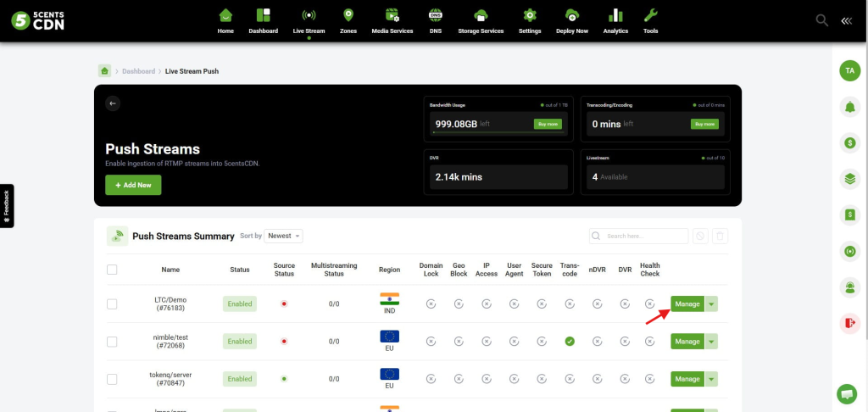This screenshot has height=412, width=868.
Task: Open the Tools wrench icon
Action: click(x=650, y=15)
